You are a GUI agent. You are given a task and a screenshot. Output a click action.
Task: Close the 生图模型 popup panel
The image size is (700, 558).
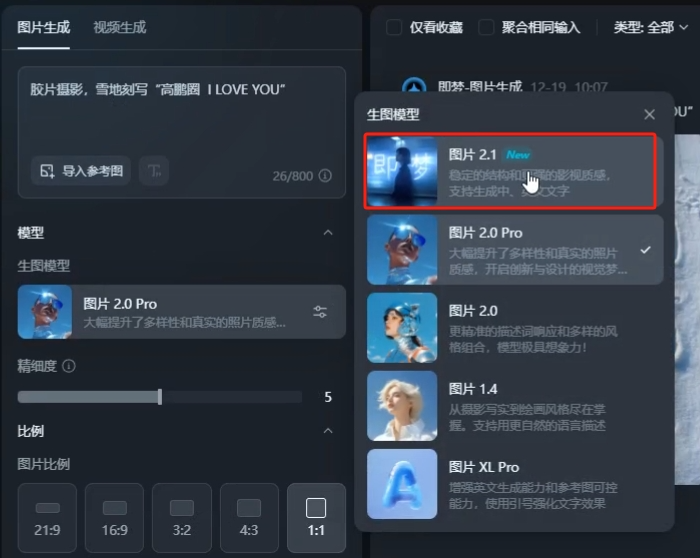(650, 115)
